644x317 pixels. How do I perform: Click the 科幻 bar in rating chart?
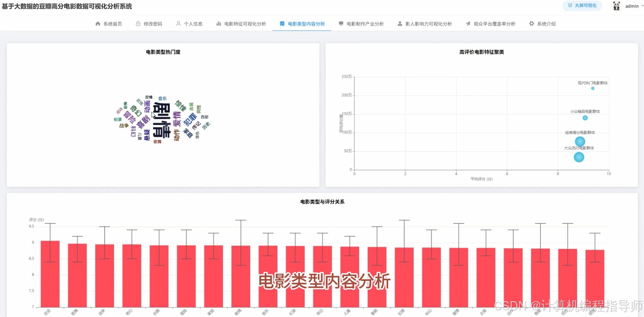click(431, 277)
